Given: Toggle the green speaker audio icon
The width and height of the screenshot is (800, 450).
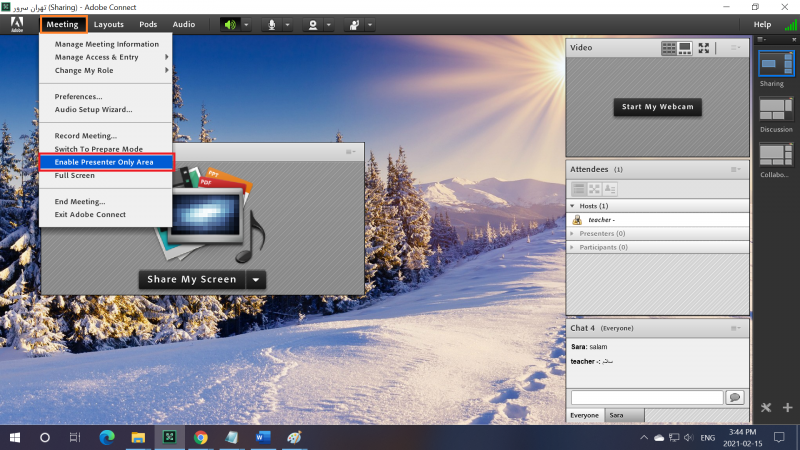Looking at the screenshot, I should (x=231, y=24).
